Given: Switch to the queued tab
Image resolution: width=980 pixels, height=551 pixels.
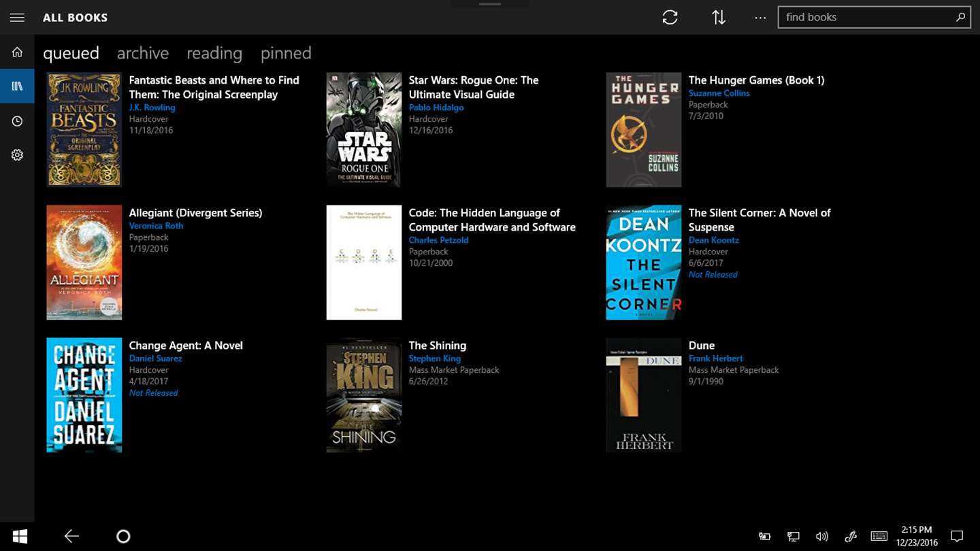Looking at the screenshot, I should (71, 53).
